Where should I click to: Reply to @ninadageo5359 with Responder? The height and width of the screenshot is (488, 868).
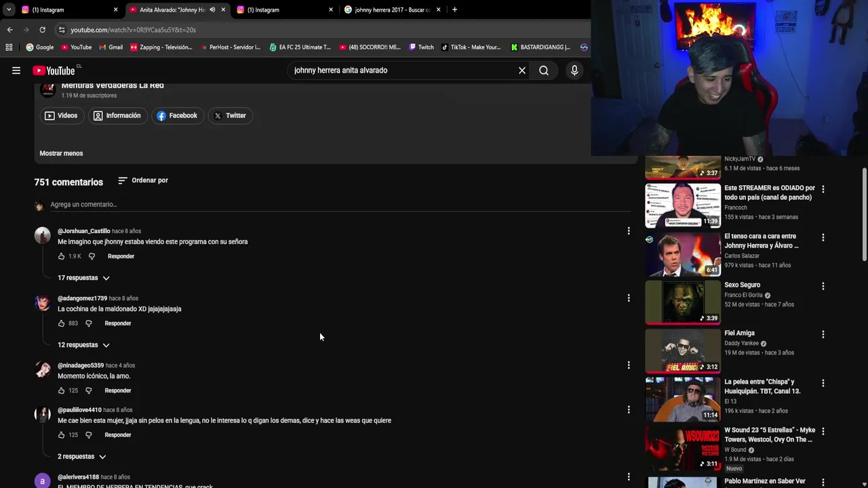coord(118,390)
